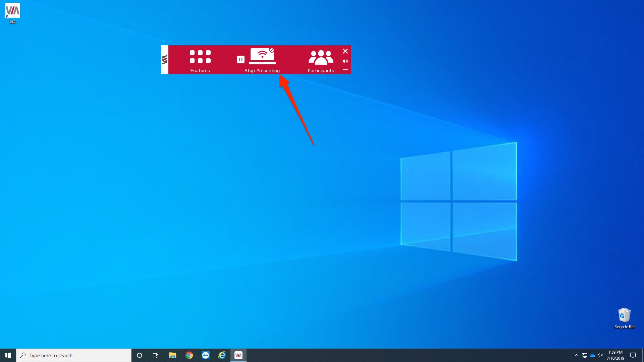Click the Stop Presenting label text
This screenshot has height=362, width=644.
pos(262,70)
